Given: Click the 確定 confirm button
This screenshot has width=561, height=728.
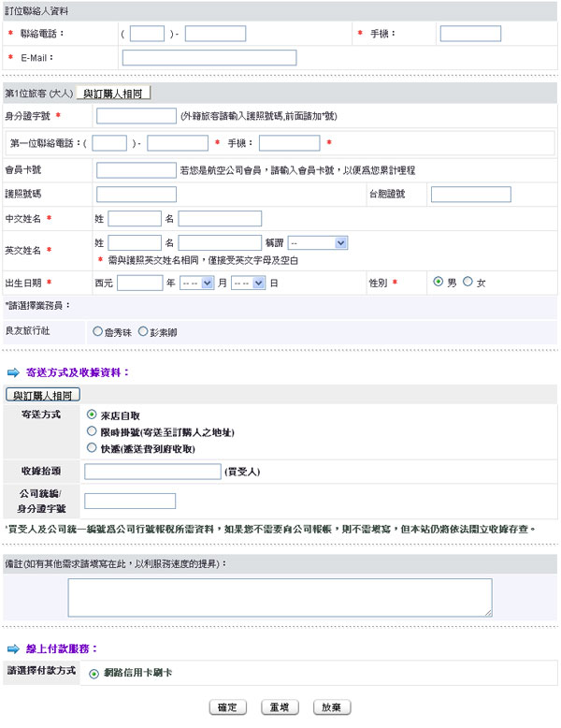Looking at the screenshot, I should [x=227, y=707].
